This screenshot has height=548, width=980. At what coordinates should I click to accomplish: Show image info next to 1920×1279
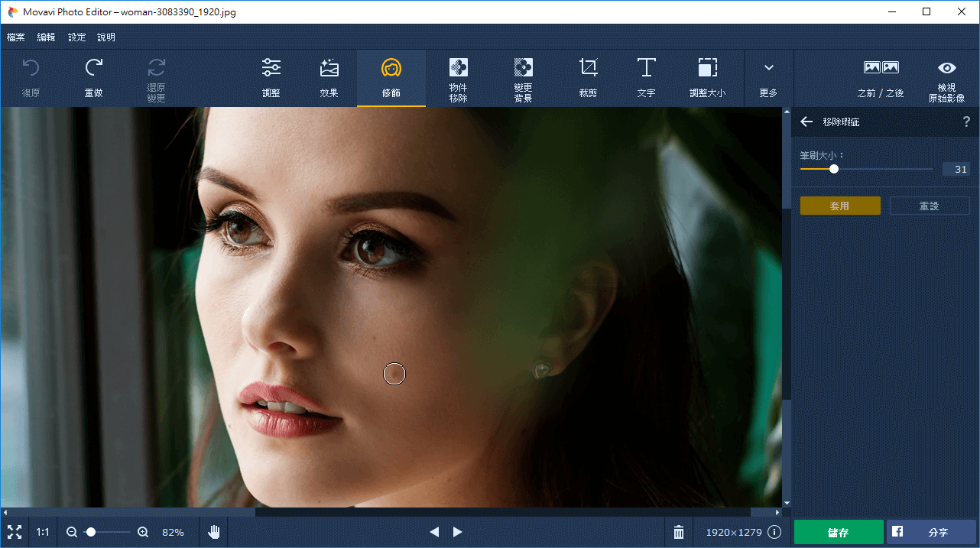(x=774, y=532)
